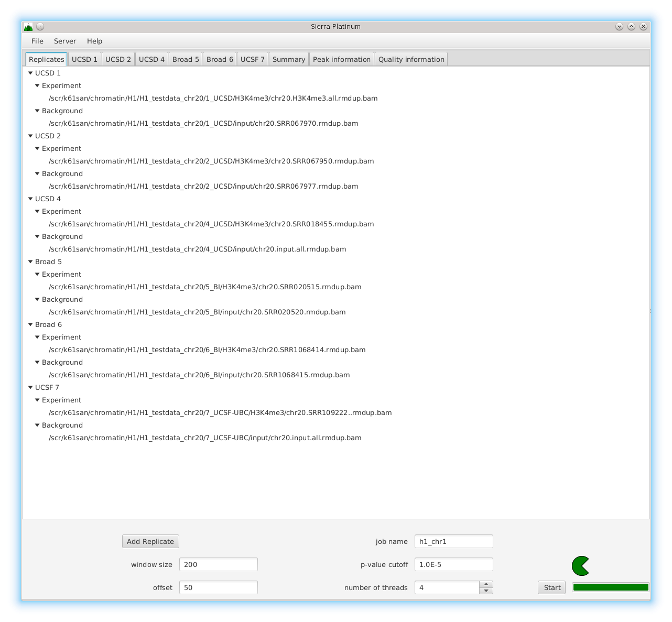Open the Summary tab
672x622 pixels.
click(288, 59)
